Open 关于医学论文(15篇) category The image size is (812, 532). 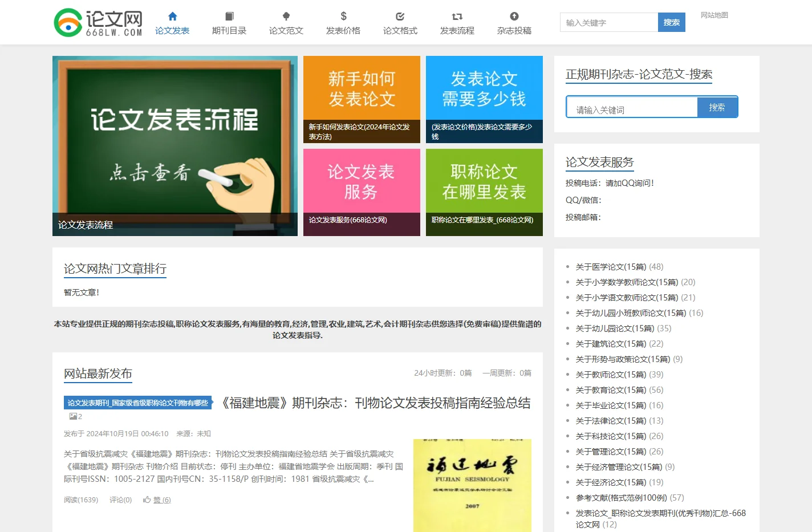point(611,267)
